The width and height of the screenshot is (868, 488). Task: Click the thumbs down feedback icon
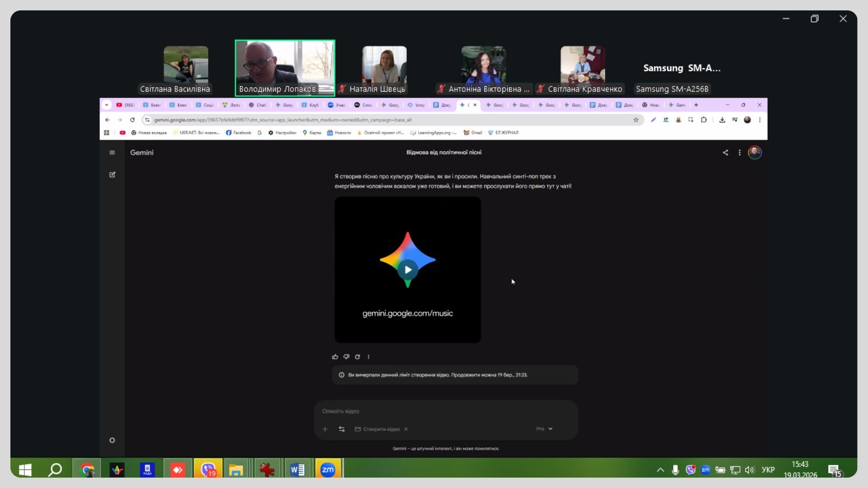click(346, 357)
